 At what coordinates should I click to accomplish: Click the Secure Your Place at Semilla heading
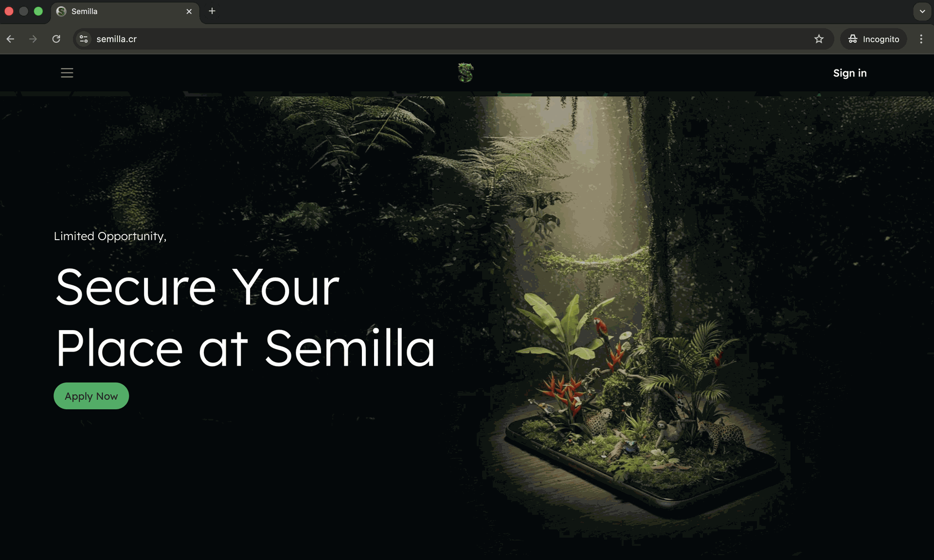(245, 317)
